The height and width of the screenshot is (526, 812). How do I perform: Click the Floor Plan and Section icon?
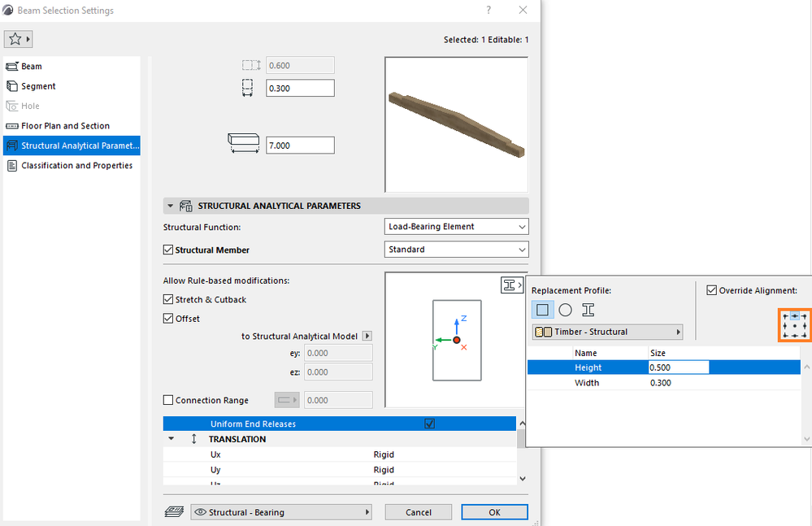click(12, 126)
